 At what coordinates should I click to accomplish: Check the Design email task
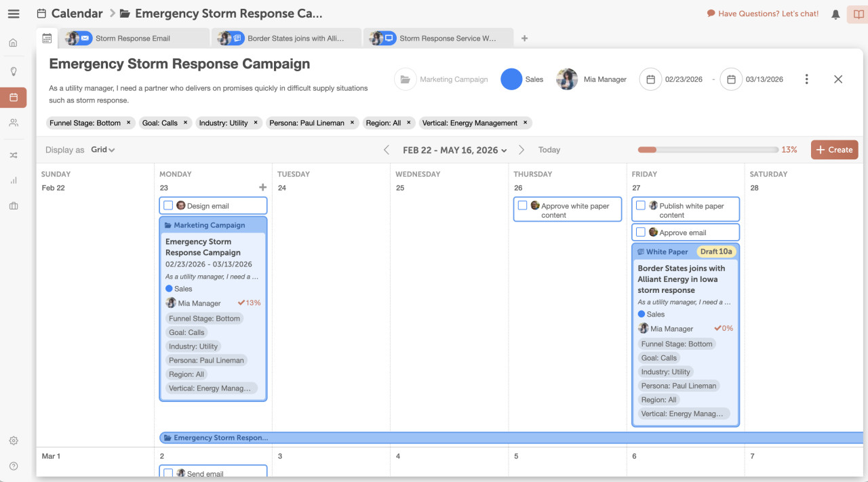click(x=168, y=205)
